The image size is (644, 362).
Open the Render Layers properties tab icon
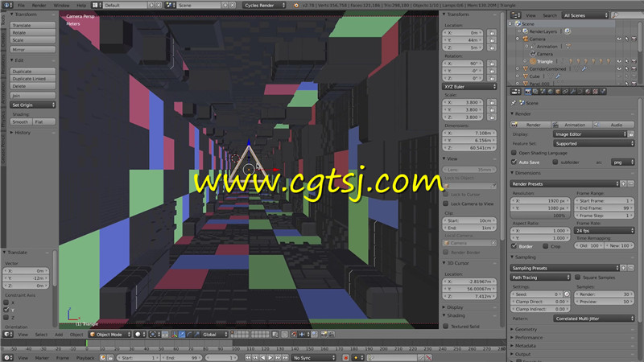[x=535, y=92]
